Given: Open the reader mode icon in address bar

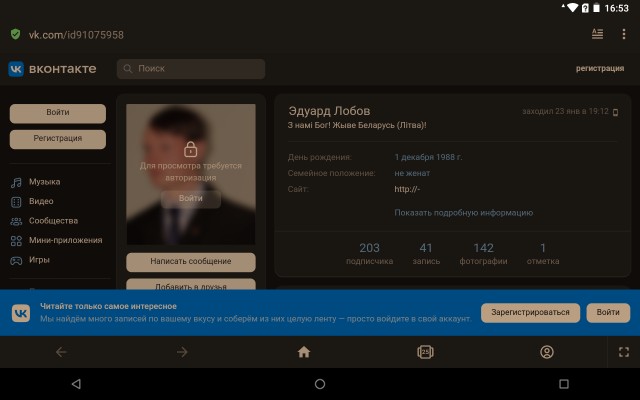Looking at the screenshot, I should click(x=597, y=34).
